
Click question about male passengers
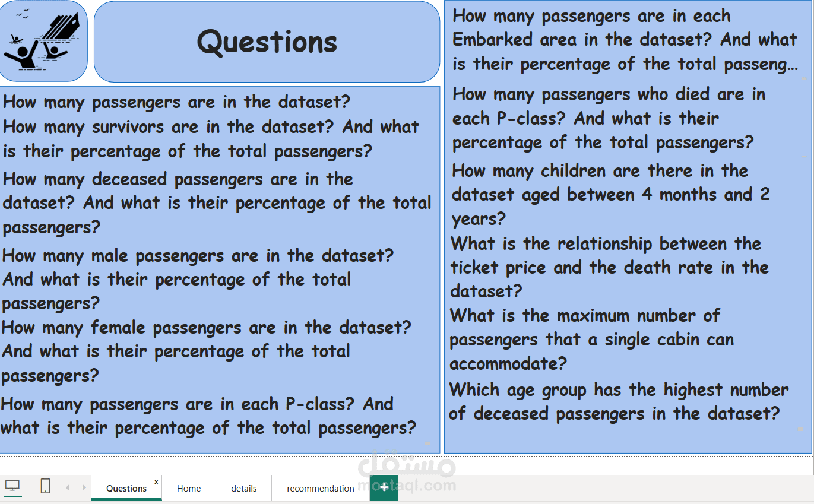198,280
